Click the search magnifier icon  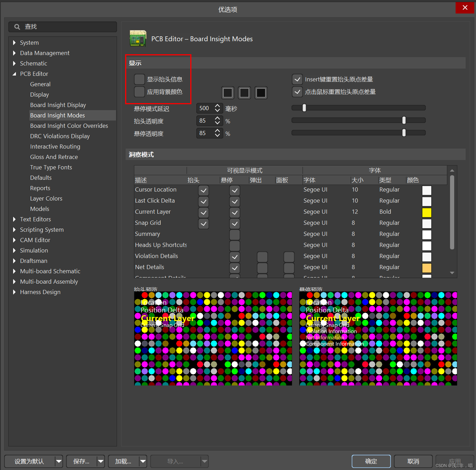pyautogui.click(x=17, y=27)
